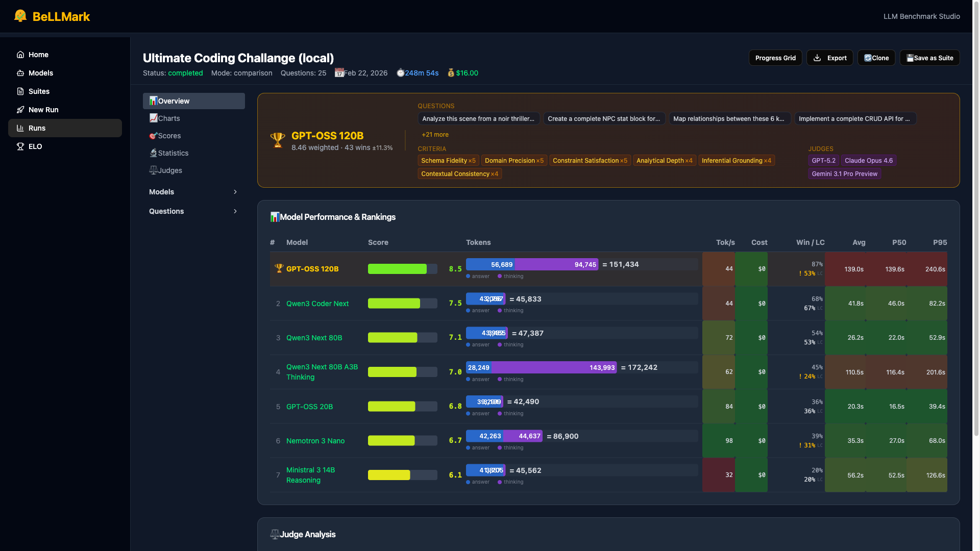Click the Home house icon in sidebar

coord(20,55)
